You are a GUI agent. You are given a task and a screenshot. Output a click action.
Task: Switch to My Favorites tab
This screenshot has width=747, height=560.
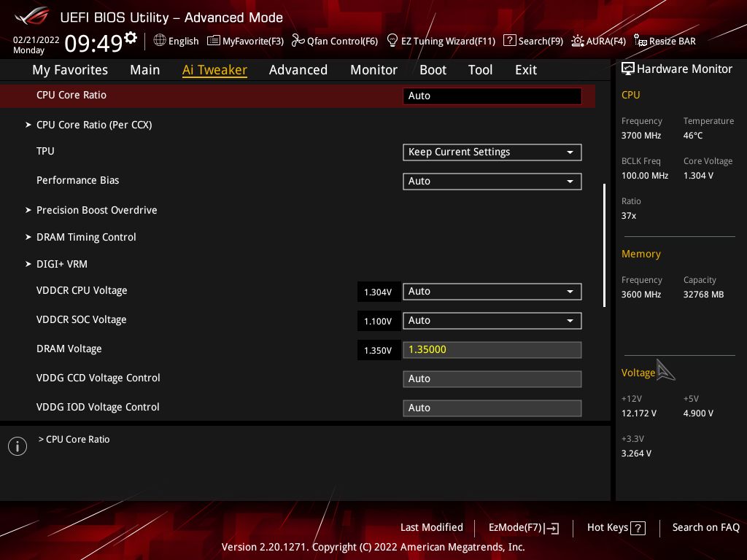(70, 70)
